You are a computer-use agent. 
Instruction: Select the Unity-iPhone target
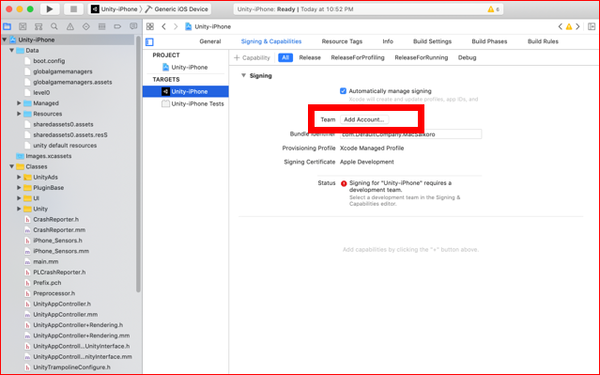coord(186,91)
